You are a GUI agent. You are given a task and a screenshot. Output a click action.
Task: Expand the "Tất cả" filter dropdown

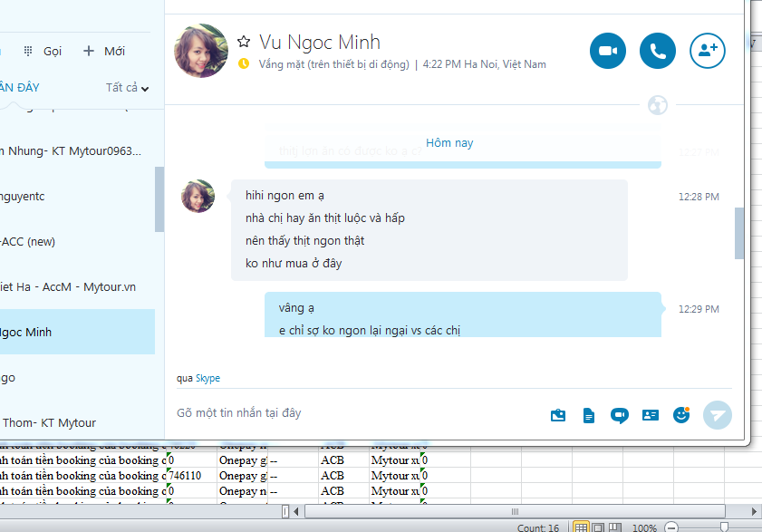pyautogui.click(x=127, y=88)
